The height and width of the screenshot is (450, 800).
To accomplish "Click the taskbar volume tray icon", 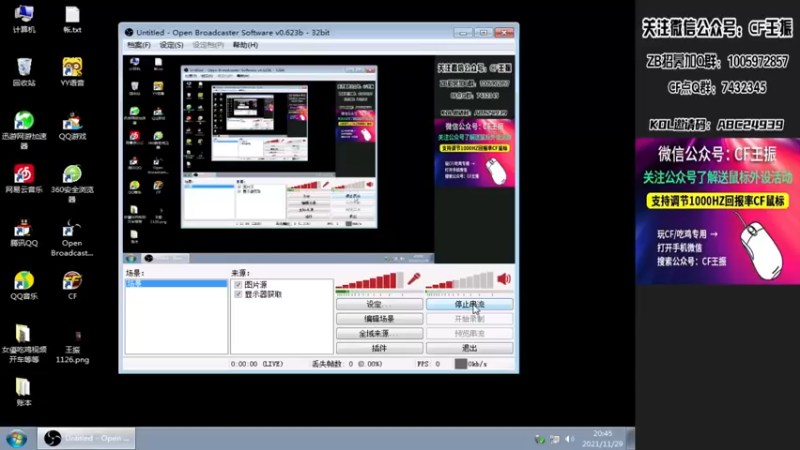I will (x=570, y=439).
